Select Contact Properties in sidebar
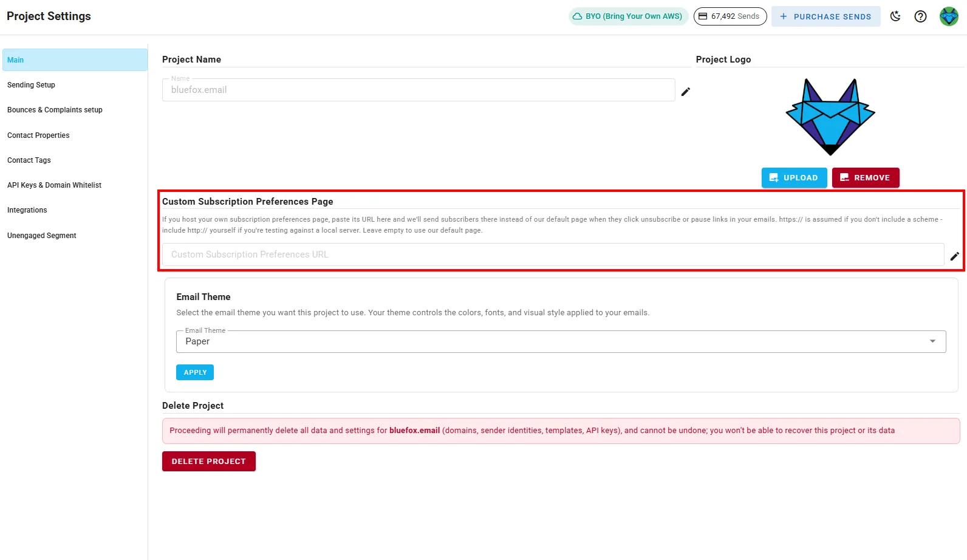Screen dimensions: 967x560 75,135
